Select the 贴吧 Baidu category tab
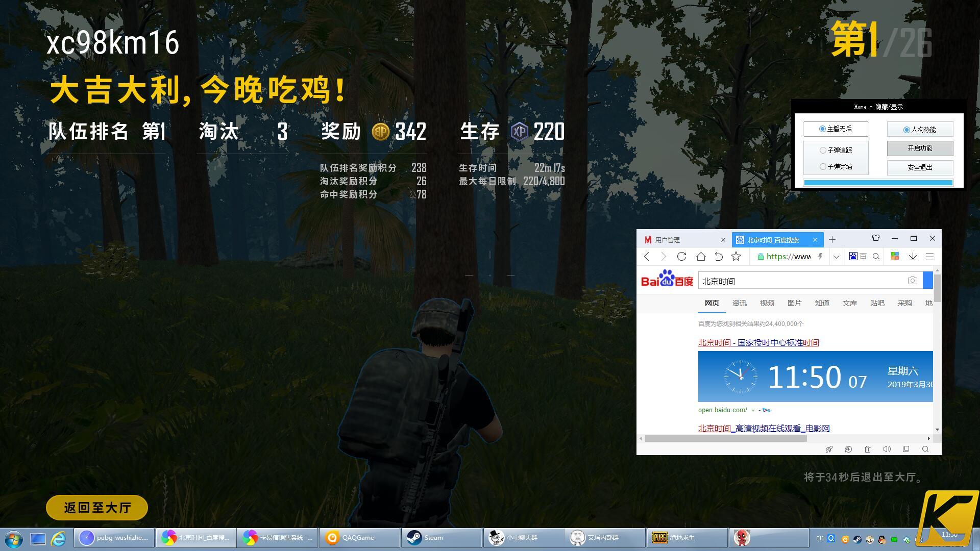Image resolution: width=980 pixels, height=551 pixels. coord(877,303)
